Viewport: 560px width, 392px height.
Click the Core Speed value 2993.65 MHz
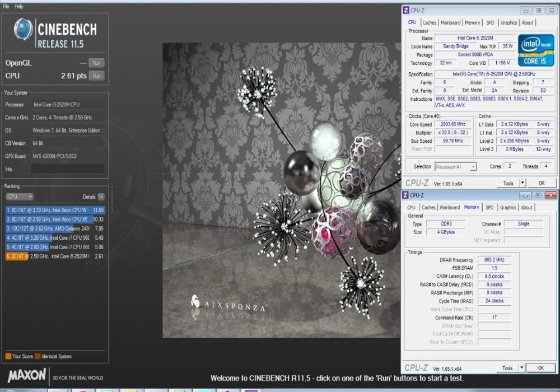pyautogui.click(x=453, y=124)
